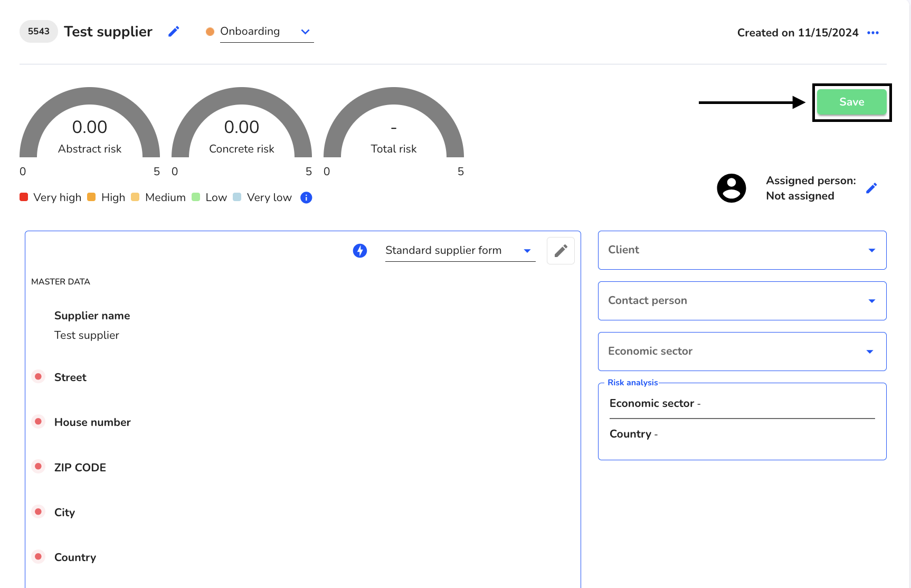Click the assigned person avatar icon
911x588 pixels.
click(731, 188)
